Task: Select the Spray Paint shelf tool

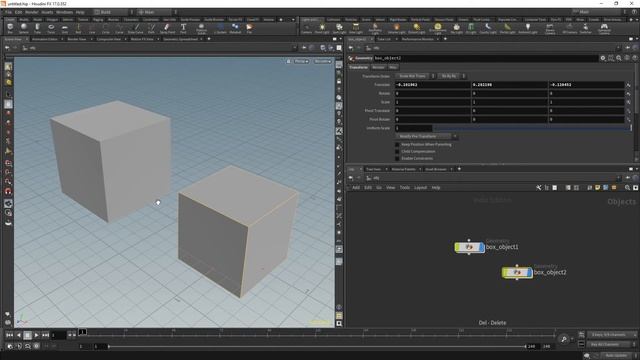Action: tap(167, 28)
